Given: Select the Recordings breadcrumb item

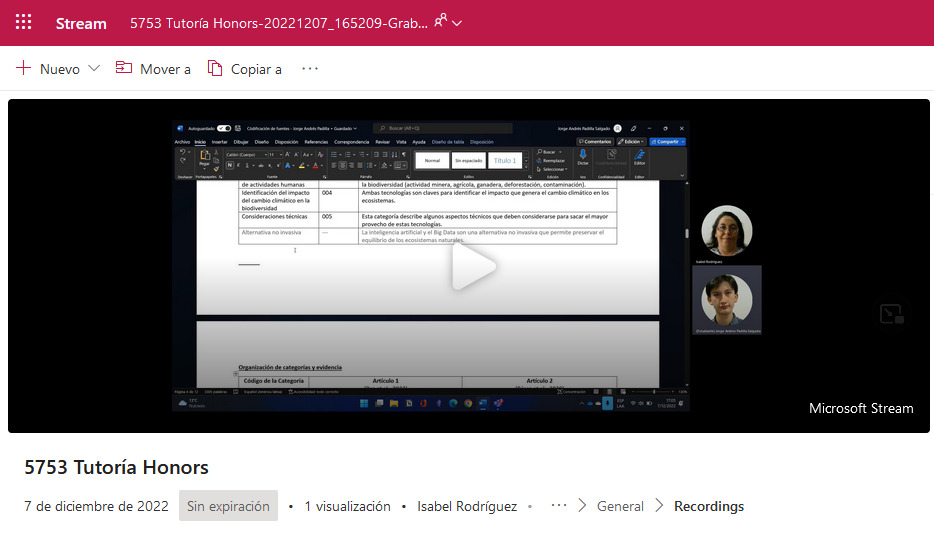Looking at the screenshot, I should 709,506.
